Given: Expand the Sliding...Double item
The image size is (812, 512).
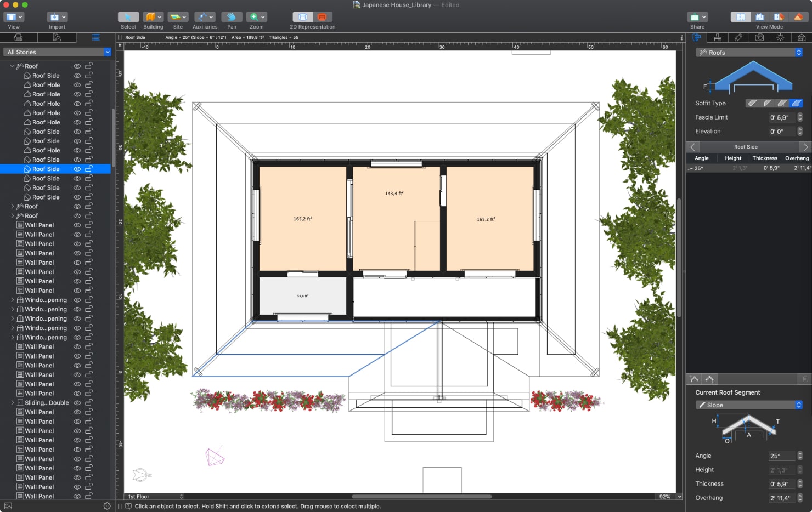Looking at the screenshot, I should click(x=12, y=403).
